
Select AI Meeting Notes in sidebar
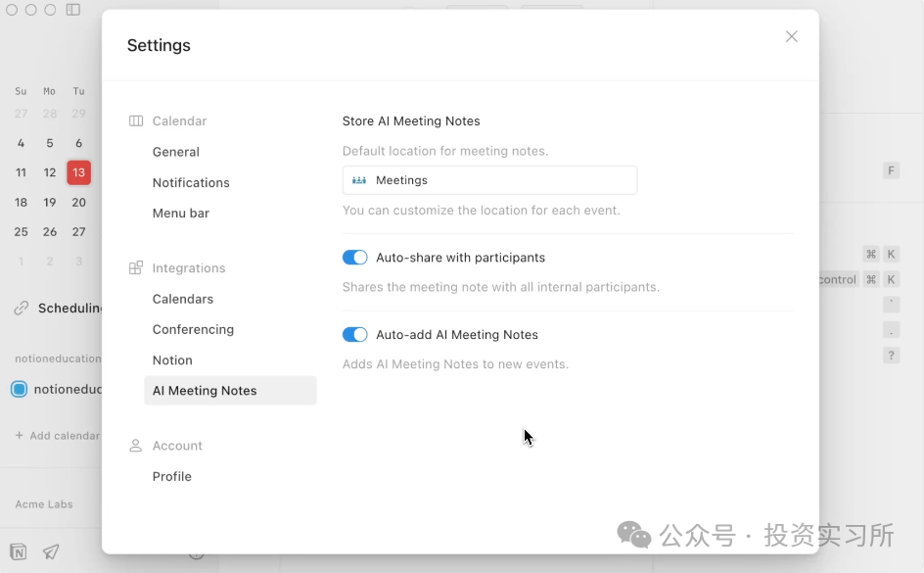tap(230, 390)
